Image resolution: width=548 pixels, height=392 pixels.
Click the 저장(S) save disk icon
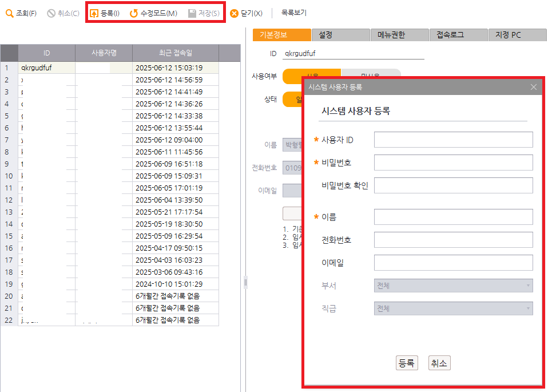coord(192,13)
